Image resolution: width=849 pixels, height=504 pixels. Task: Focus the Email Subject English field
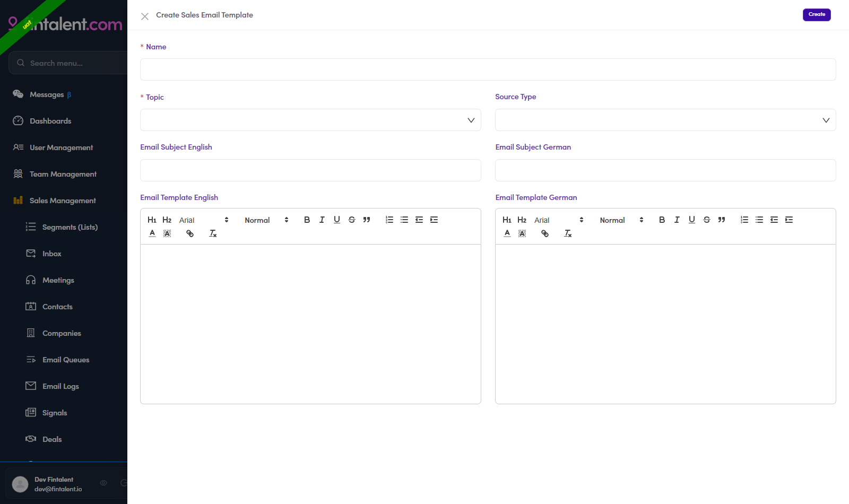310,170
